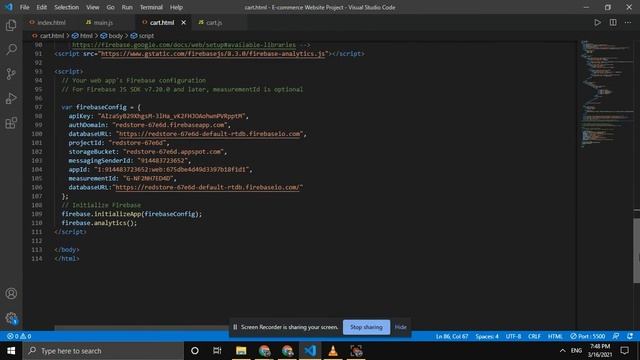640x360 pixels.
Task: Open the Manage gear icon
Action: tap(11, 318)
